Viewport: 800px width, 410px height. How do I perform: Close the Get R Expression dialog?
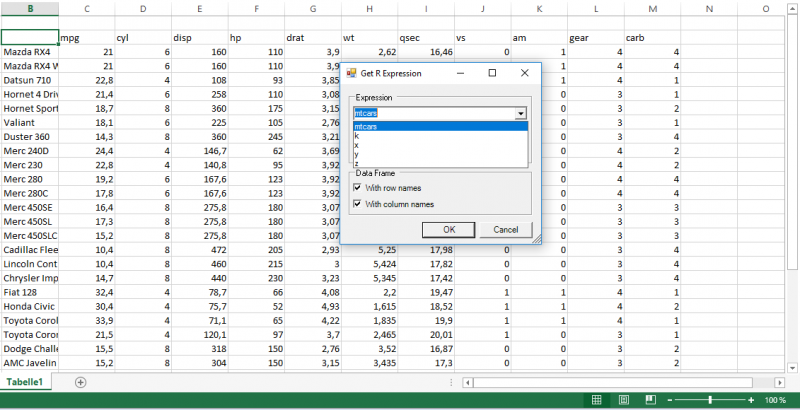click(524, 73)
